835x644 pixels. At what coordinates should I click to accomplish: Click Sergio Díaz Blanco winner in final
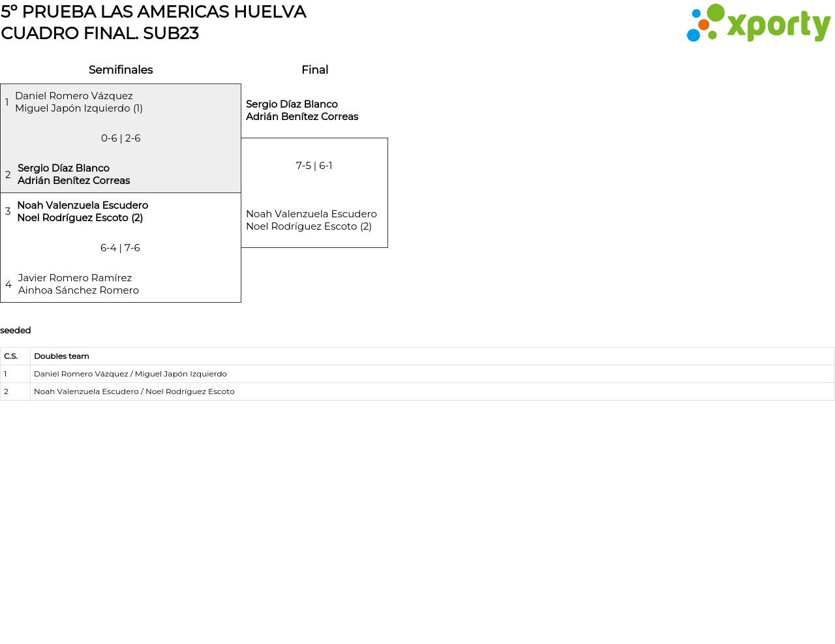pos(301,110)
